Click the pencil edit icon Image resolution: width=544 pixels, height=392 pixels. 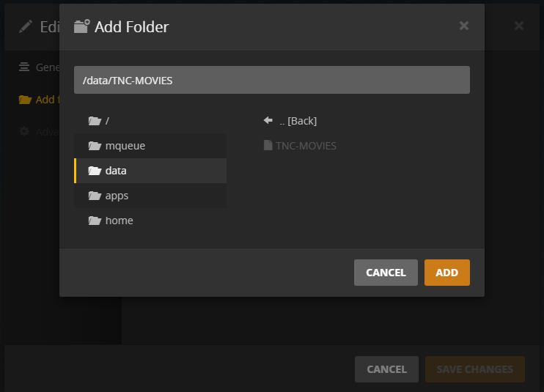[26, 26]
